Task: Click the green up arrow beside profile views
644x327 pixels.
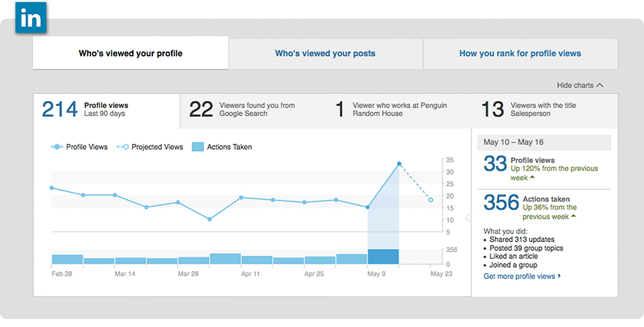Action: pos(532,178)
